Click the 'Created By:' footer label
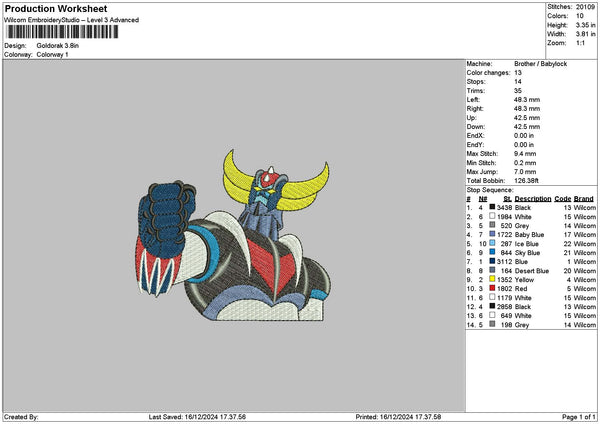The height and width of the screenshot is (424, 600). coord(21,417)
